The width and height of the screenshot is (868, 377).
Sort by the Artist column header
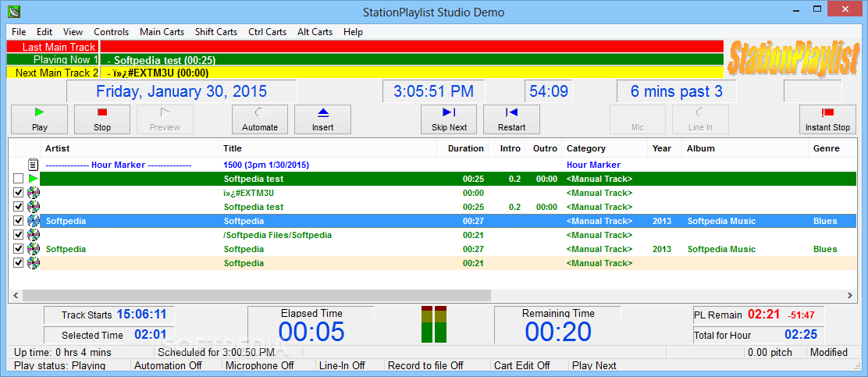pos(129,148)
